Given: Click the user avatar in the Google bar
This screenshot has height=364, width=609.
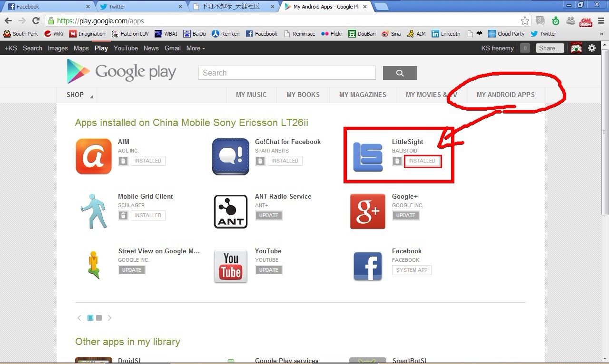Looking at the screenshot, I should click(576, 48).
